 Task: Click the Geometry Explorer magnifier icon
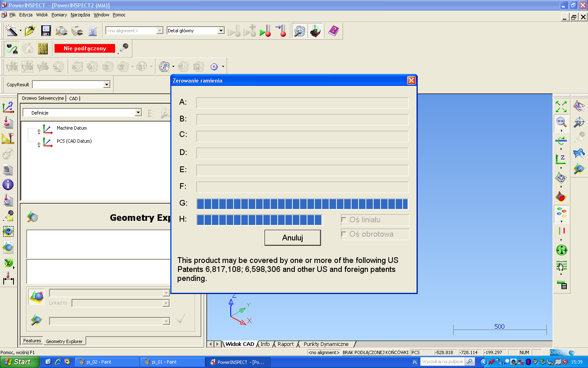[x=33, y=217]
